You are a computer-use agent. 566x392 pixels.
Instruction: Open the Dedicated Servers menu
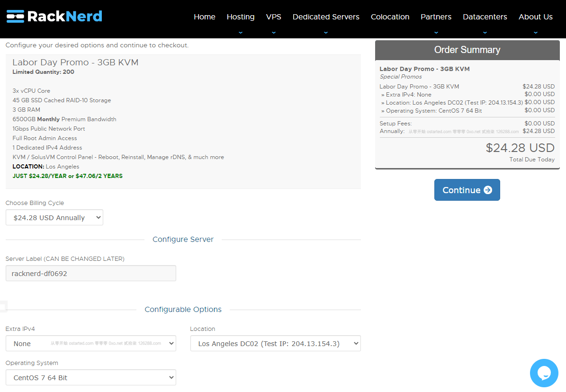[326, 17]
